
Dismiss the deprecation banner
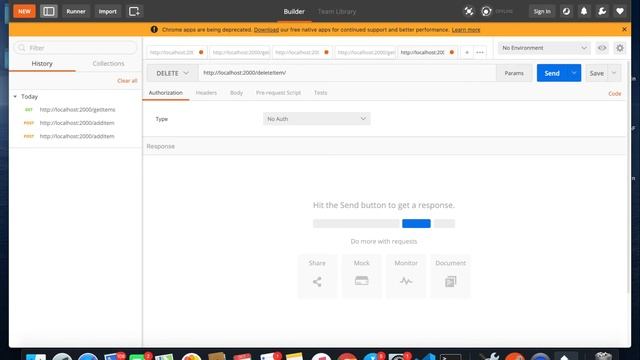click(x=624, y=29)
